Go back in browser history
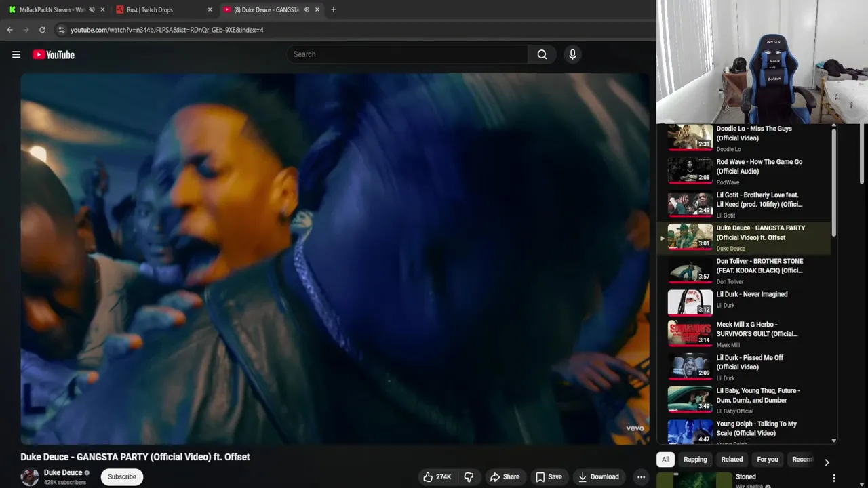 click(9, 30)
